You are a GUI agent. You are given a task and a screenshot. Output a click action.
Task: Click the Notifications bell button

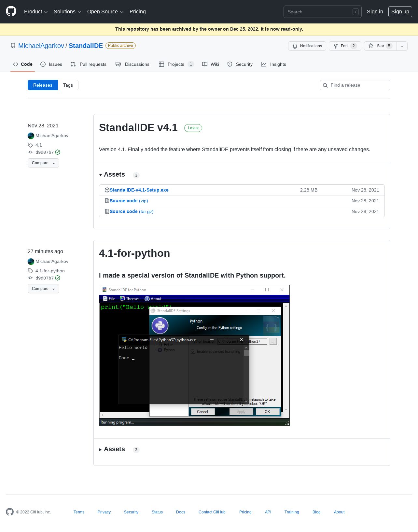[x=307, y=46]
